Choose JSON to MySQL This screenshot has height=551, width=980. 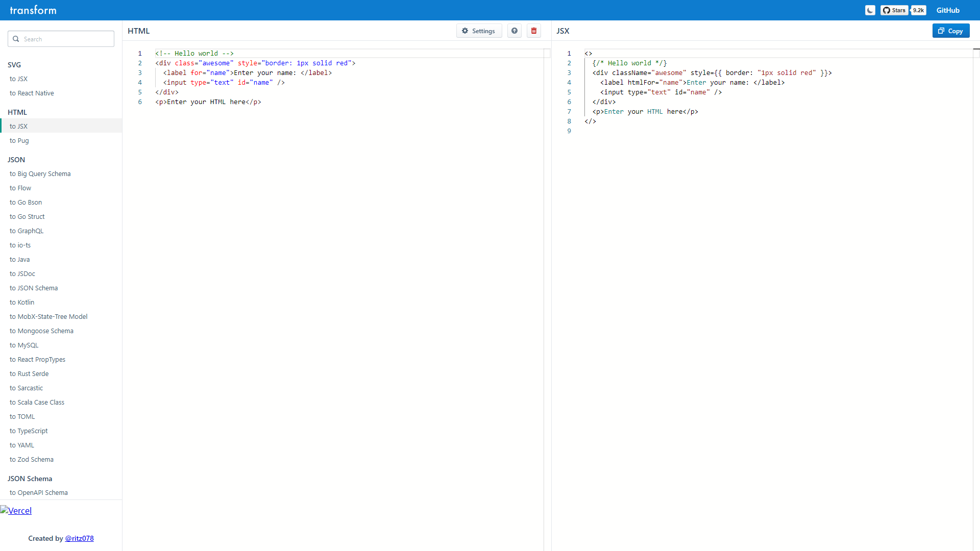[x=61, y=345]
